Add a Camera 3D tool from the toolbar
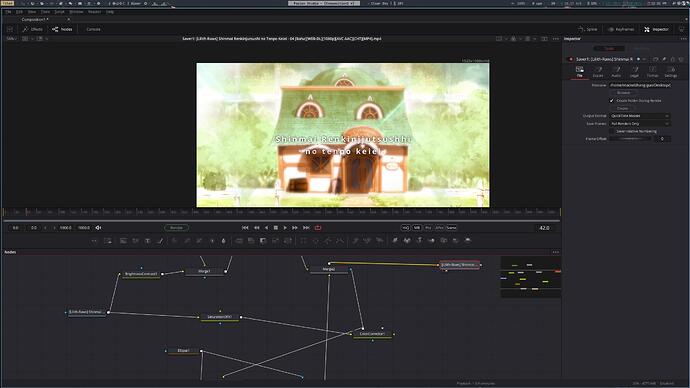690x388 pixels. coord(444,241)
